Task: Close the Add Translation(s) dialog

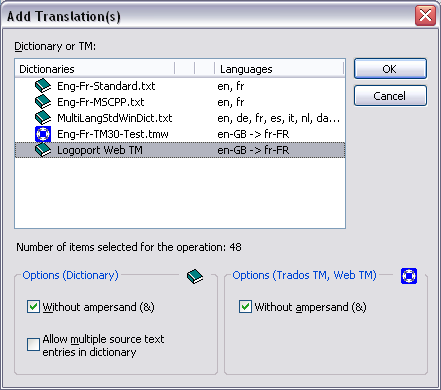Action: point(425,16)
